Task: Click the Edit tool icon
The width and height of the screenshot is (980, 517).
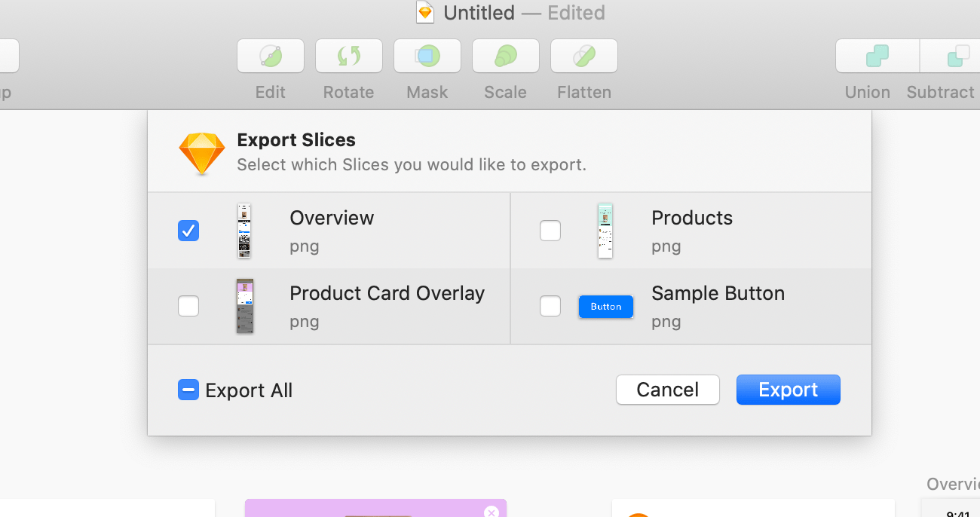Action: coord(271,56)
